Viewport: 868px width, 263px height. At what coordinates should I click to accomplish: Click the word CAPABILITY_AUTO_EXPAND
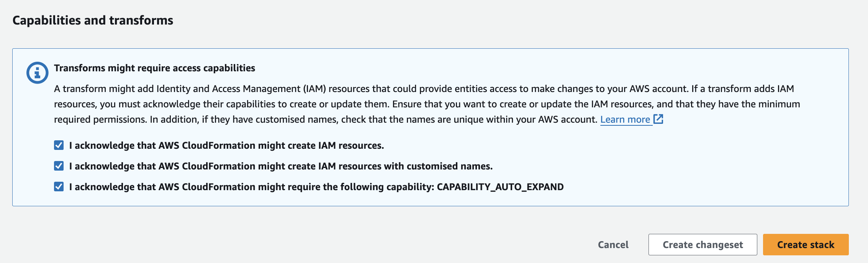click(500, 187)
